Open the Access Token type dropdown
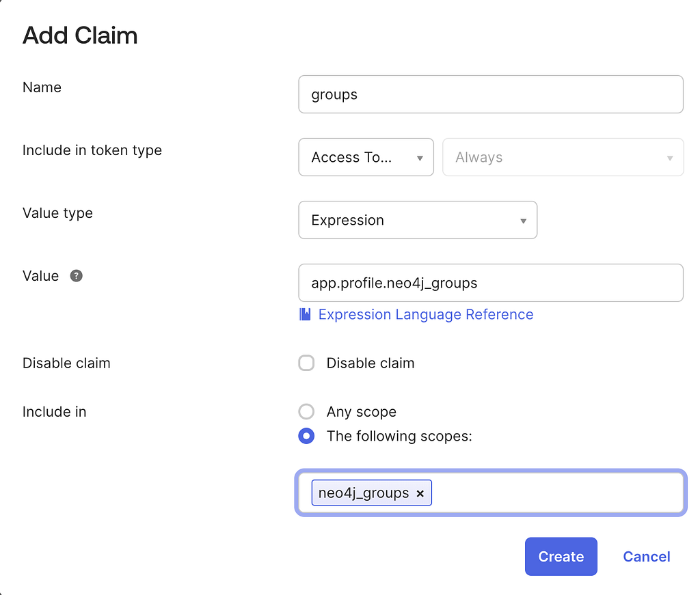Screen dimensions: 700x595 tap(366, 157)
